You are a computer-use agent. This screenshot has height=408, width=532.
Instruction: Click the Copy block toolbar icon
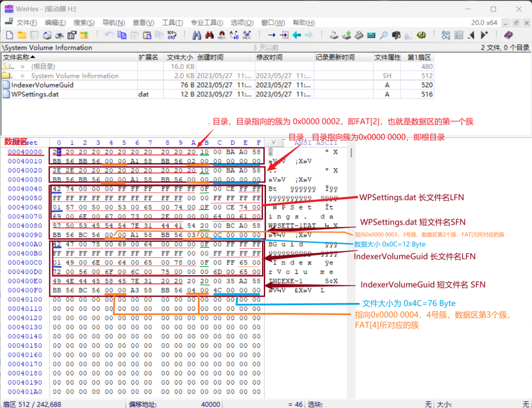(122, 35)
